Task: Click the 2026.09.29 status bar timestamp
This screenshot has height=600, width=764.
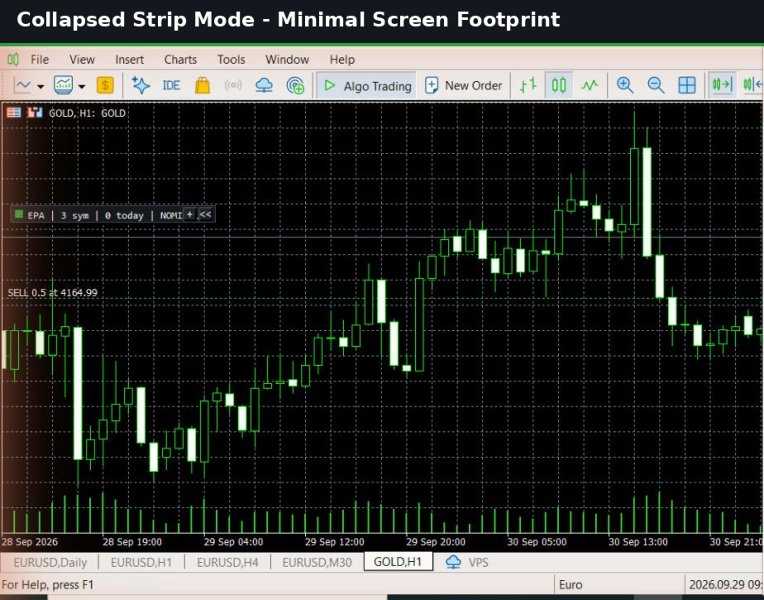Action: click(x=725, y=585)
